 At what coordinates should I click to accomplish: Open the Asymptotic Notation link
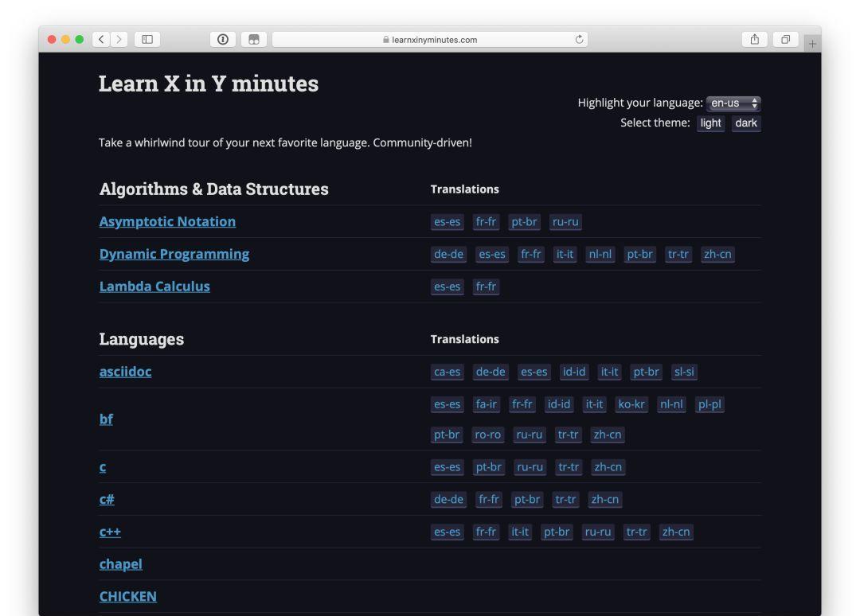click(x=167, y=221)
